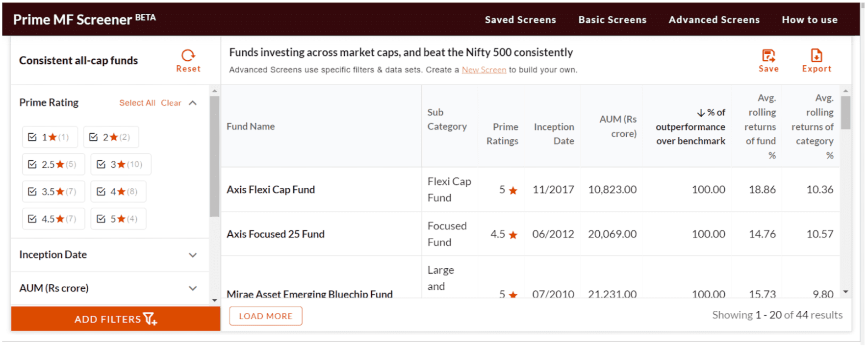Click the Inception Date column header

554,134
